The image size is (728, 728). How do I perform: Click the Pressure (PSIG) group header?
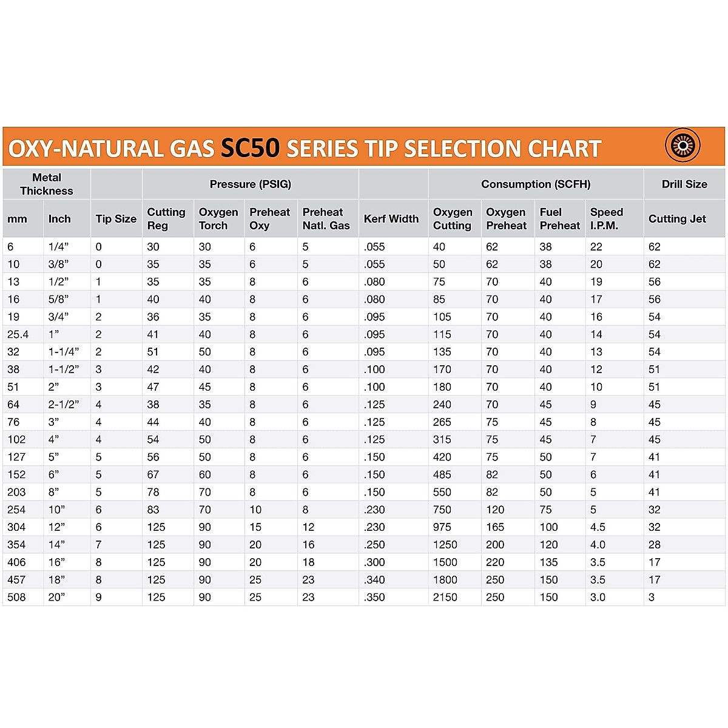tap(251, 184)
